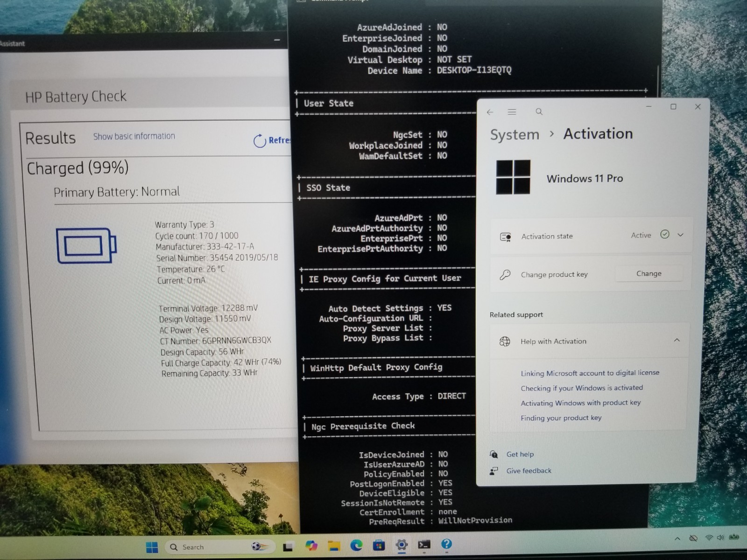Click Primary Battery: Normal text
The image size is (747, 560).
pos(116,192)
